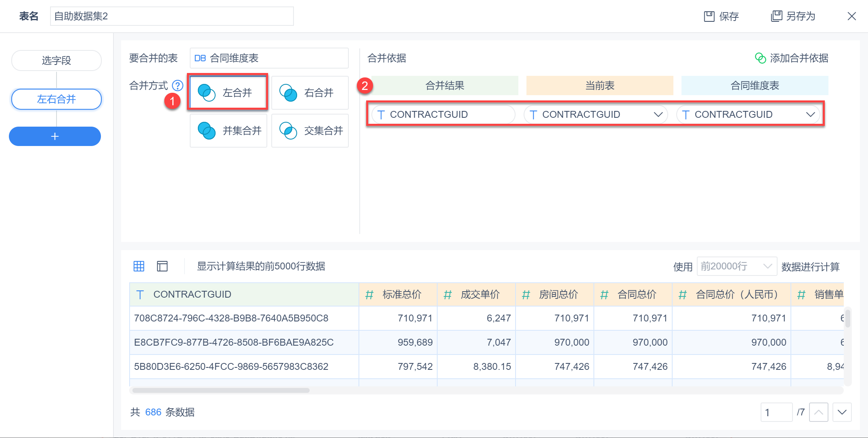The height and width of the screenshot is (438, 868).
Task: Click the 合同维度表 table selector
Action: pos(269,58)
